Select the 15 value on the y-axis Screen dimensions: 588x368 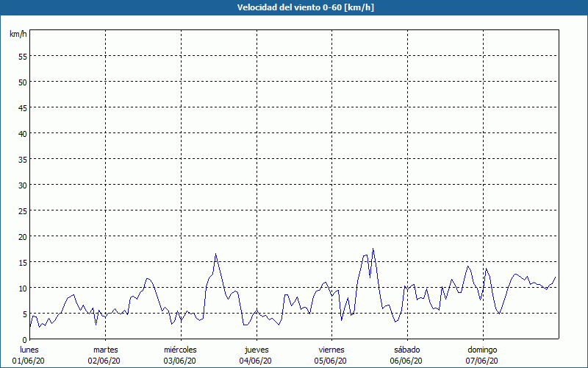point(23,263)
